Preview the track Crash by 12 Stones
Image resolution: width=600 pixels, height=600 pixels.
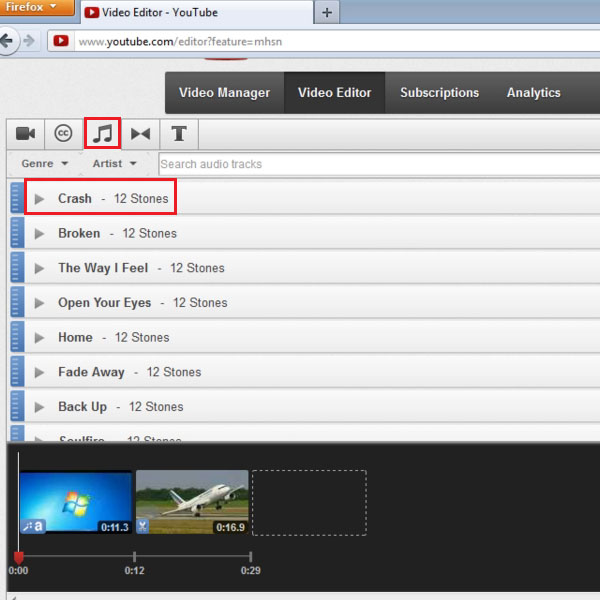click(39, 199)
